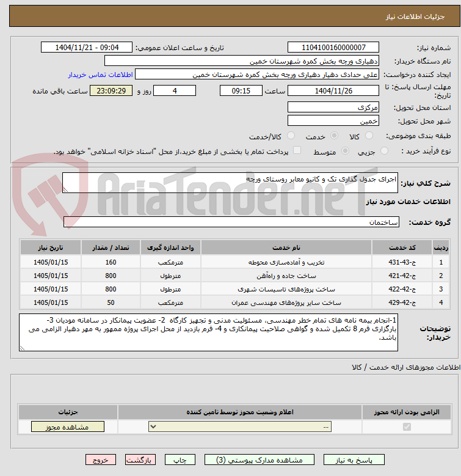Click the واحد اندازه گیری column header
The width and height of the screenshot is (461, 476).
170,247
